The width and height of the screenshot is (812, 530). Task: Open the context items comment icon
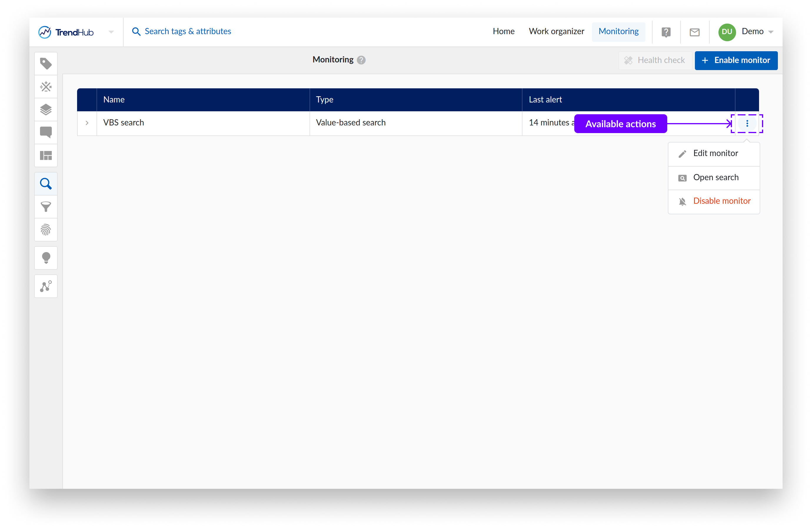[46, 132]
